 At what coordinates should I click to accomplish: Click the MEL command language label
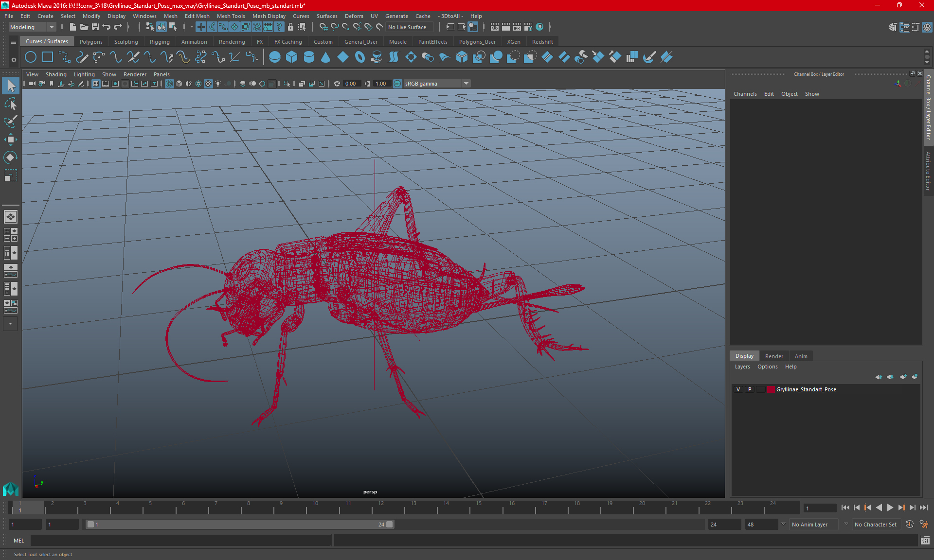(18, 541)
